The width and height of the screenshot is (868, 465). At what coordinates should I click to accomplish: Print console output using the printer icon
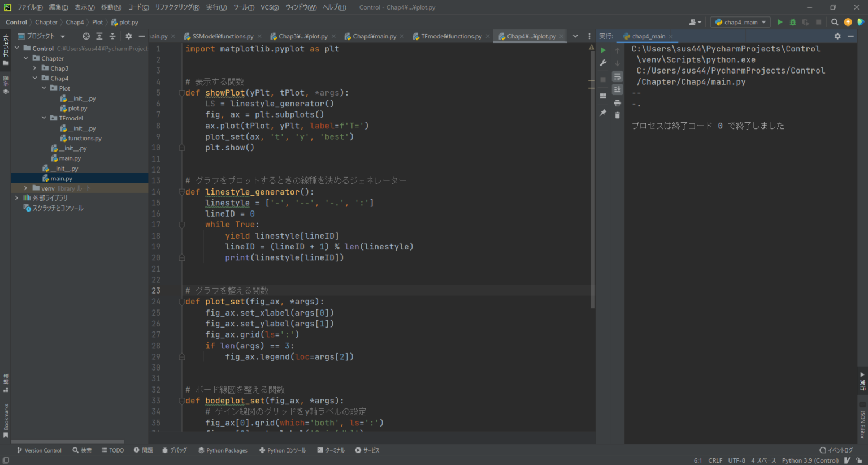(x=617, y=103)
